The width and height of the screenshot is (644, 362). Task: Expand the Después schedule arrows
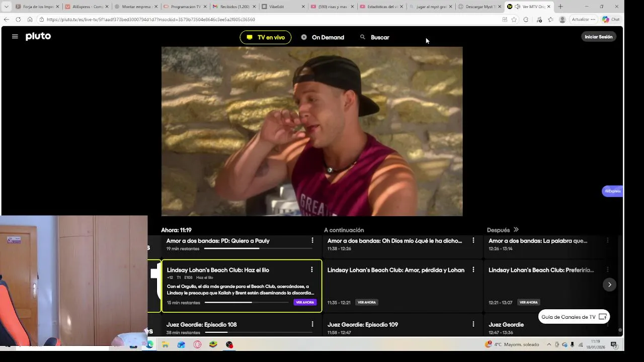(x=516, y=230)
